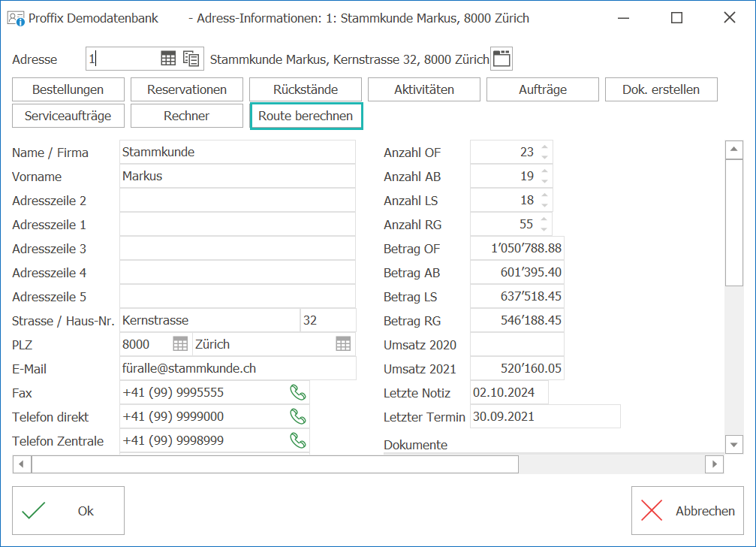Click the green check Ok button
756x547 pixels.
(68, 510)
